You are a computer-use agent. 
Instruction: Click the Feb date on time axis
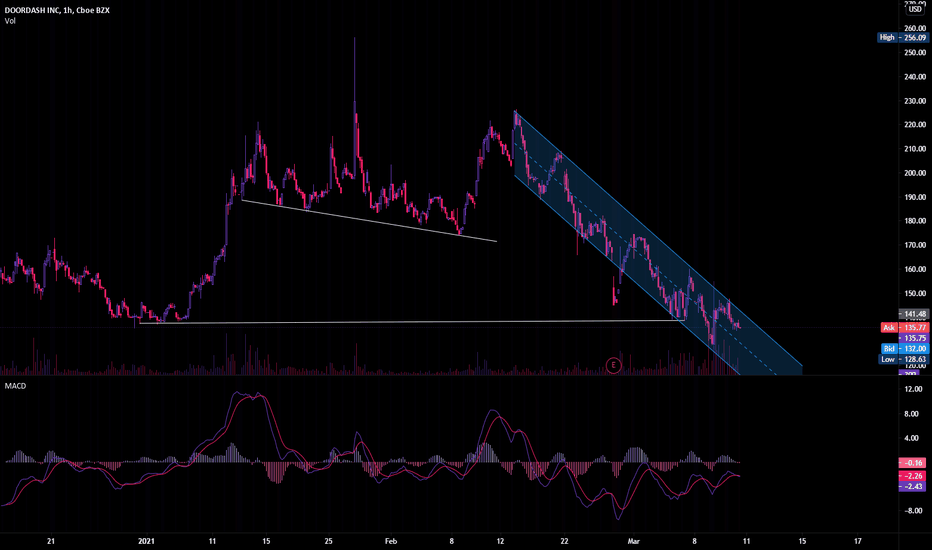click(x=391, y=541)
